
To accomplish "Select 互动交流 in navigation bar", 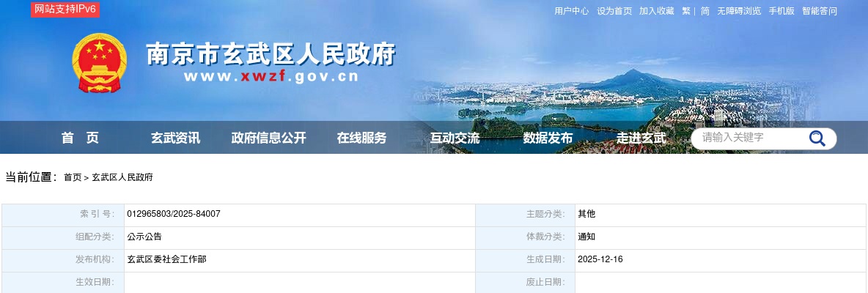I will [x=455, y=138].
